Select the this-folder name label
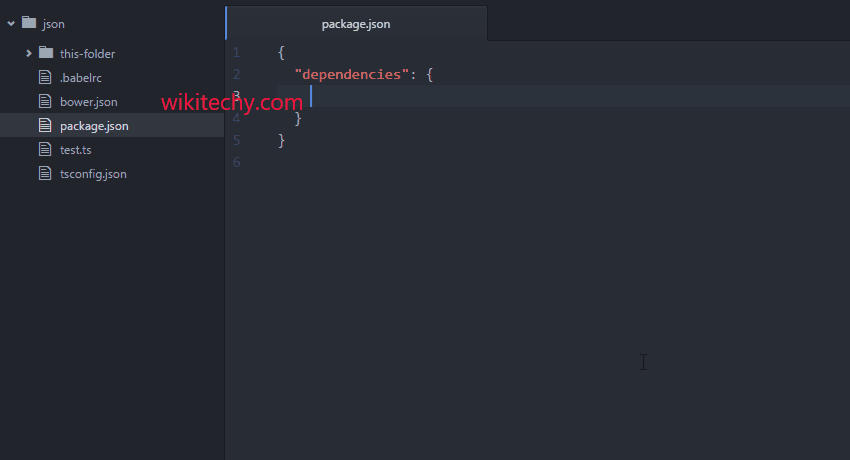The width and height of the screenshot is (850, 460). [87, 53]
